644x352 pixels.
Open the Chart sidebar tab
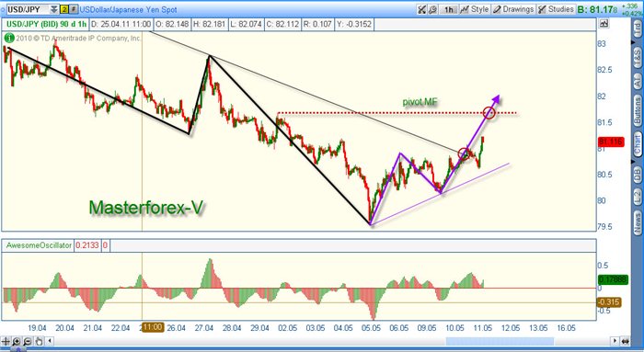637,144
